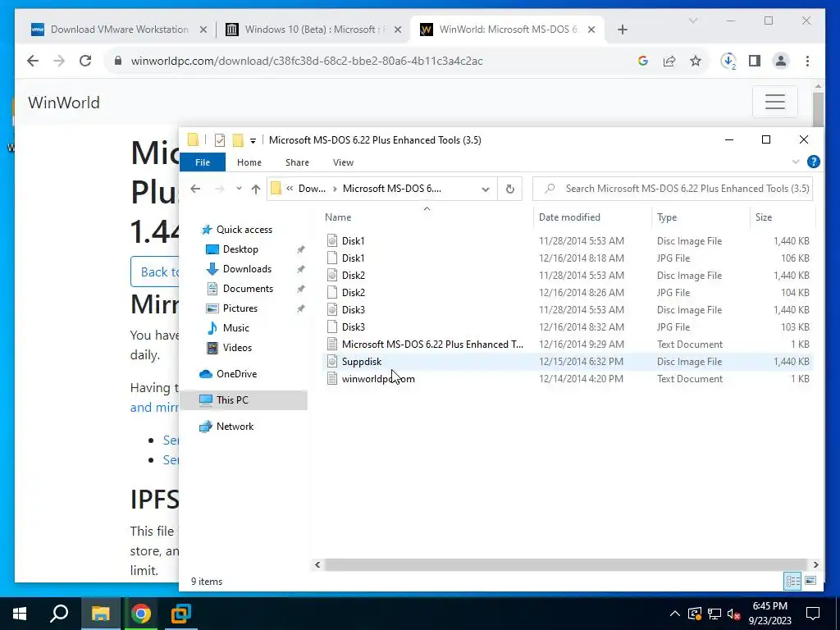Customize Quick Access Toolbar dropdown
The width and height of the screenshot is (840, 630).
point(253,141)
